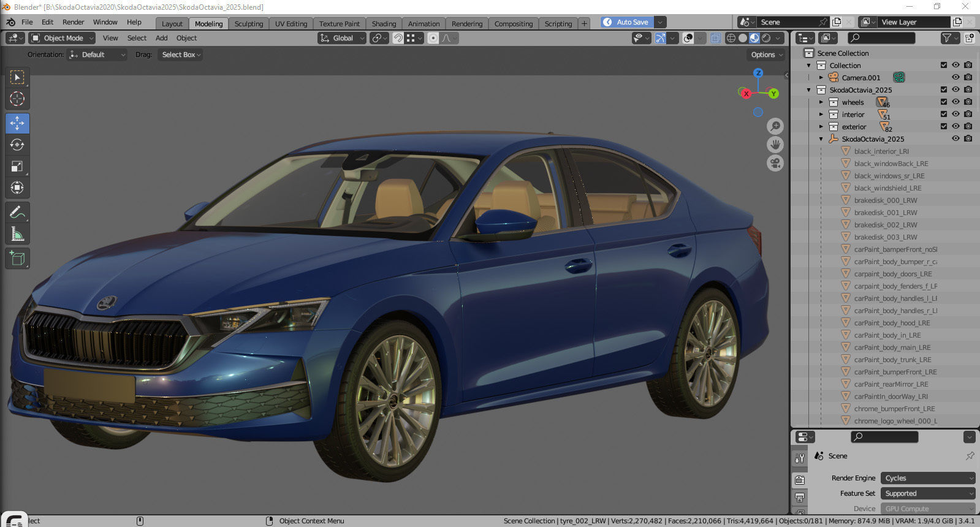The width and height of the screenshot is (980, 527).
Task: Select the Measure tool
Action: 17,233
